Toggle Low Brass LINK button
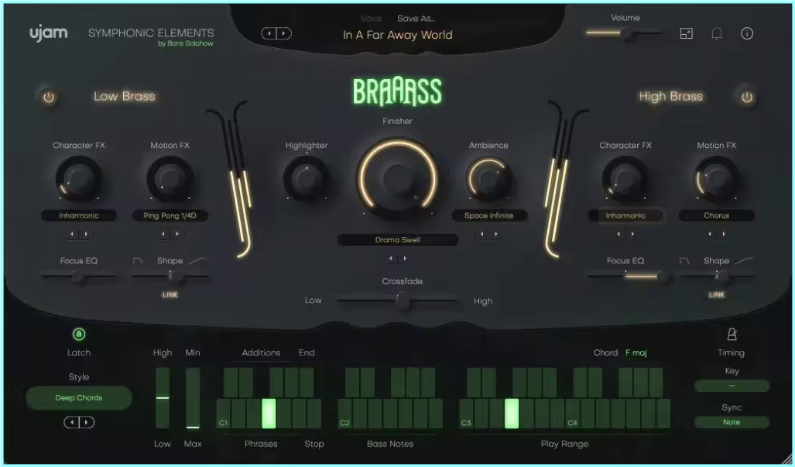The height and width of the screenshot is (467, 795). [x=170, y=295]
